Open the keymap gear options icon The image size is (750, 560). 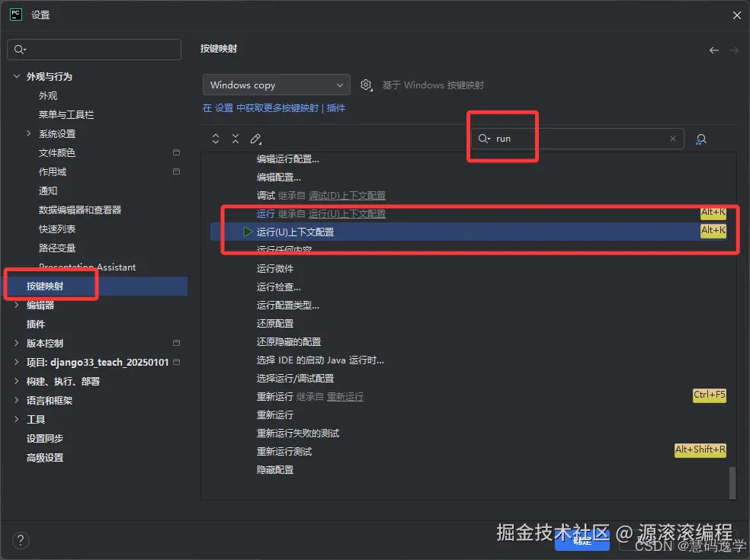(366, 85)
